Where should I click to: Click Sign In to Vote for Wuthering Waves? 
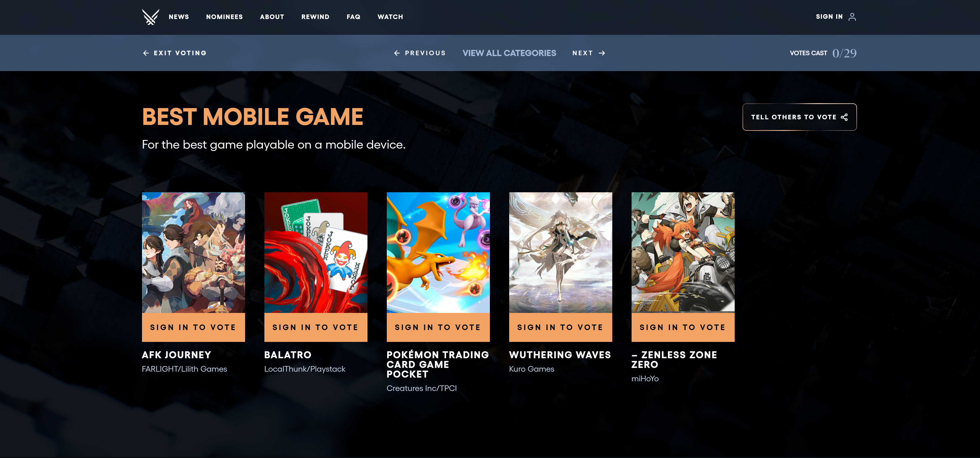coord(560,327)
